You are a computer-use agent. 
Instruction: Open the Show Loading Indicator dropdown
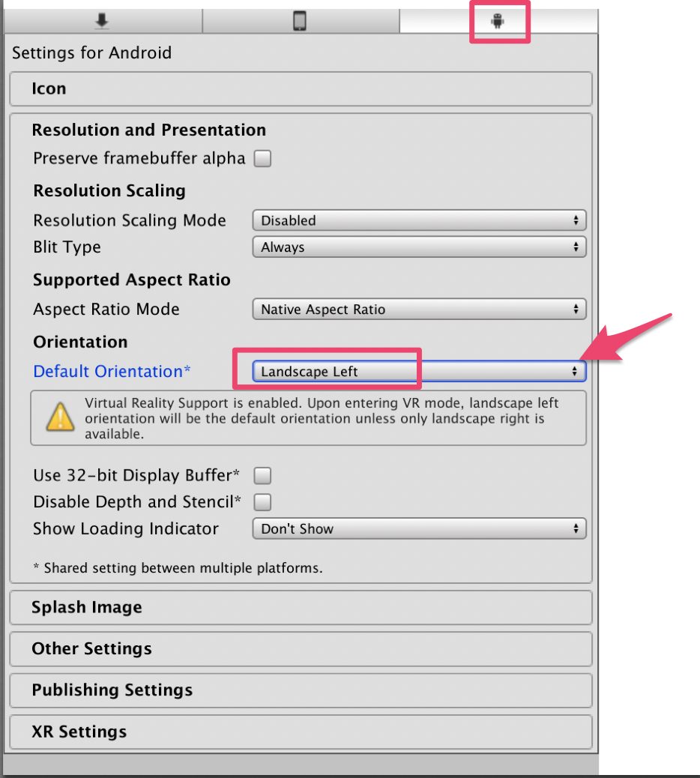[419, 529]
